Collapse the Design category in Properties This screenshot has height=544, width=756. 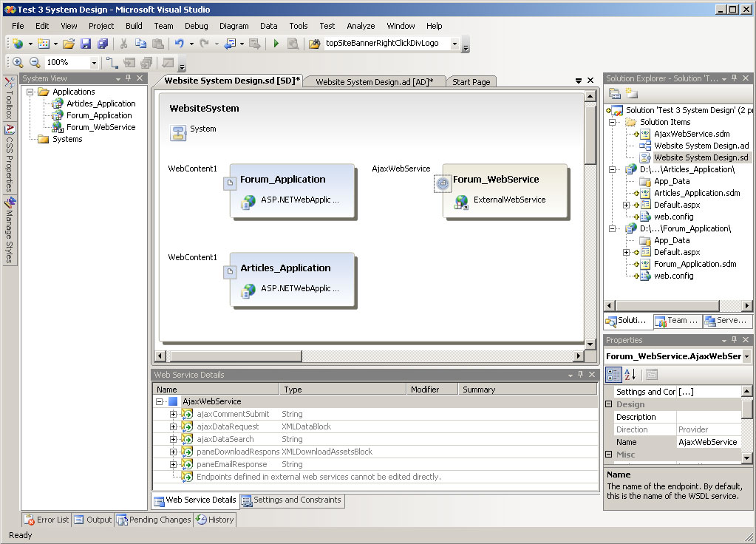point(609,404)
